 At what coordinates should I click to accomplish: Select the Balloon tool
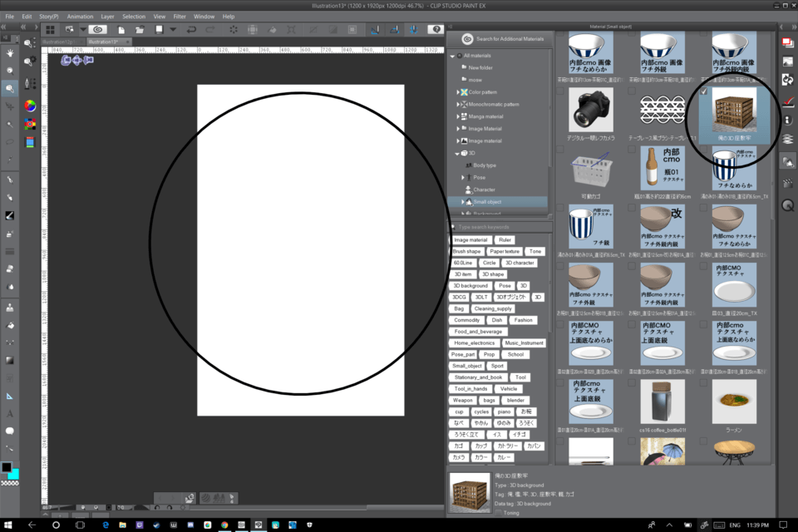point(10,431)
